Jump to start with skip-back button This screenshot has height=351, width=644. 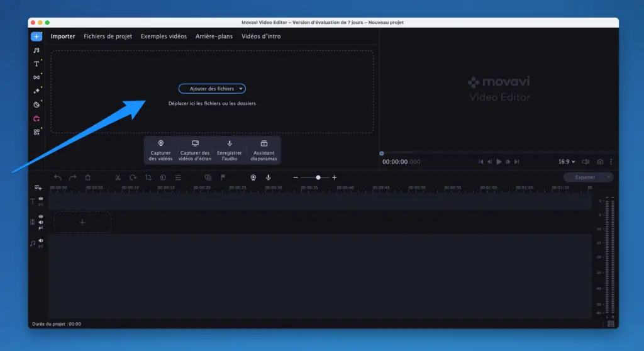480,162
